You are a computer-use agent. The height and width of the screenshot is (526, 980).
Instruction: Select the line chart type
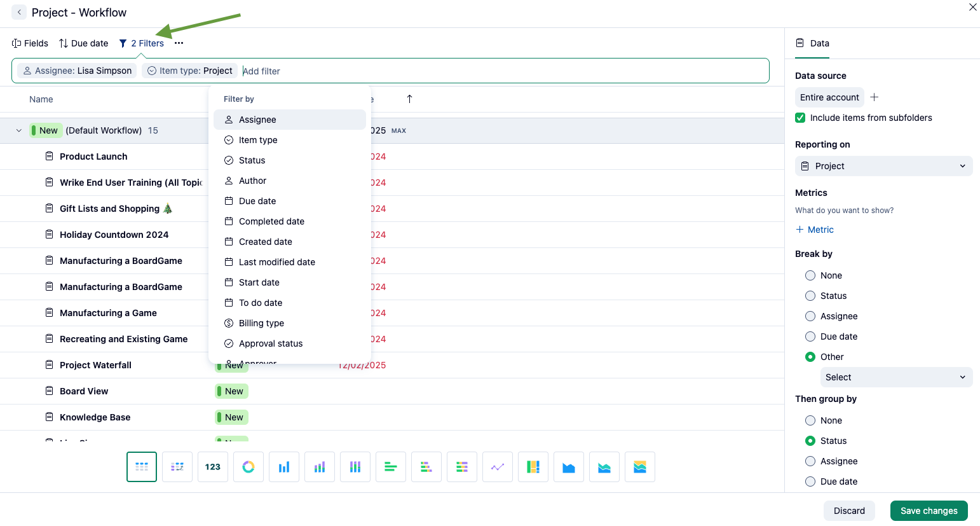(498, 467)
